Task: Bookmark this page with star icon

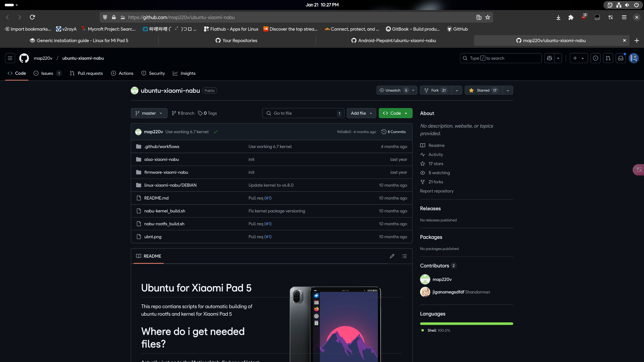Action: [488, 17]
